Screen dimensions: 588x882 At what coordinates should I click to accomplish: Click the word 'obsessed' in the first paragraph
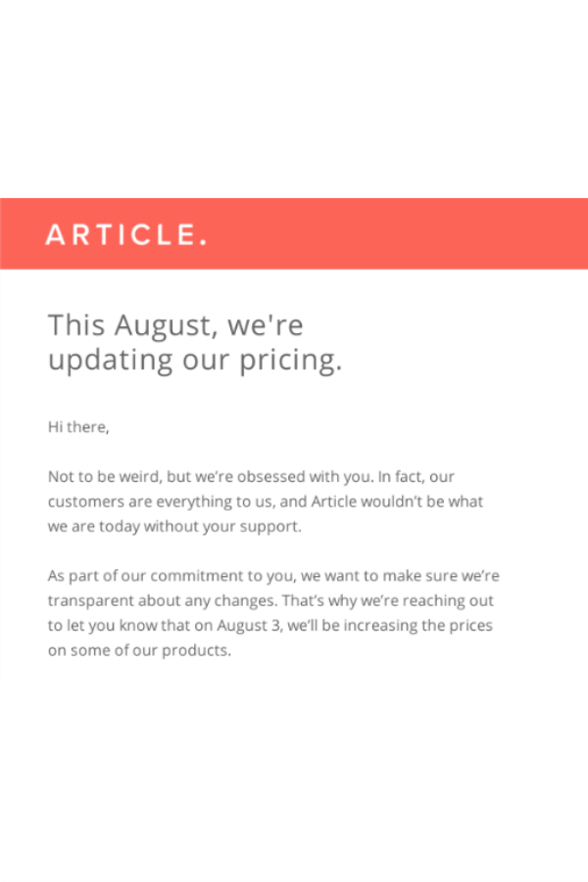click(271, 476)
